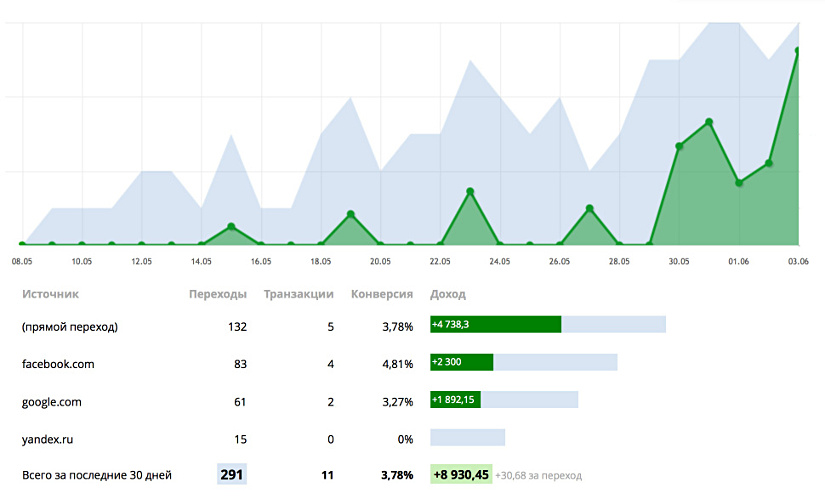Click the green data point at 03.06
825x499 pixels.
(797, 50)
